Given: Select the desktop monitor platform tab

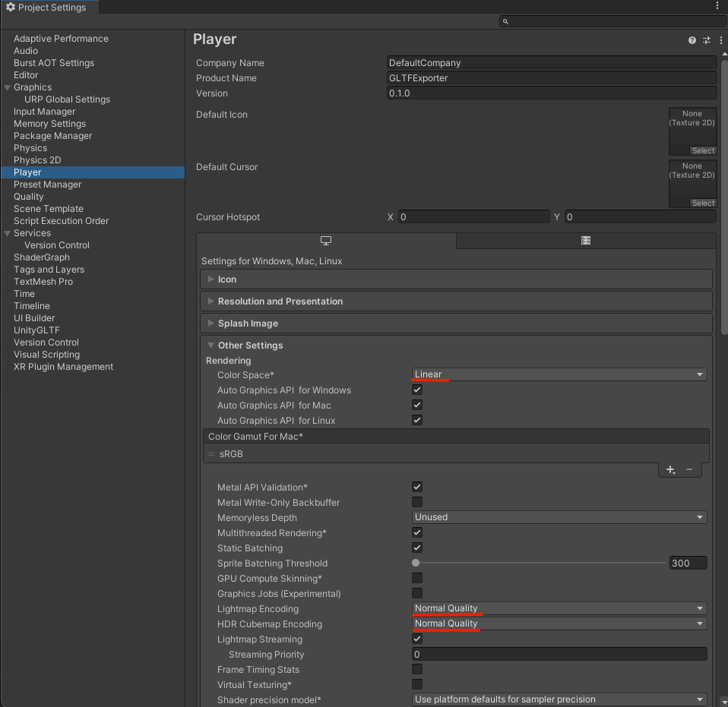Looking at the screenshot, I should [326, 241].
